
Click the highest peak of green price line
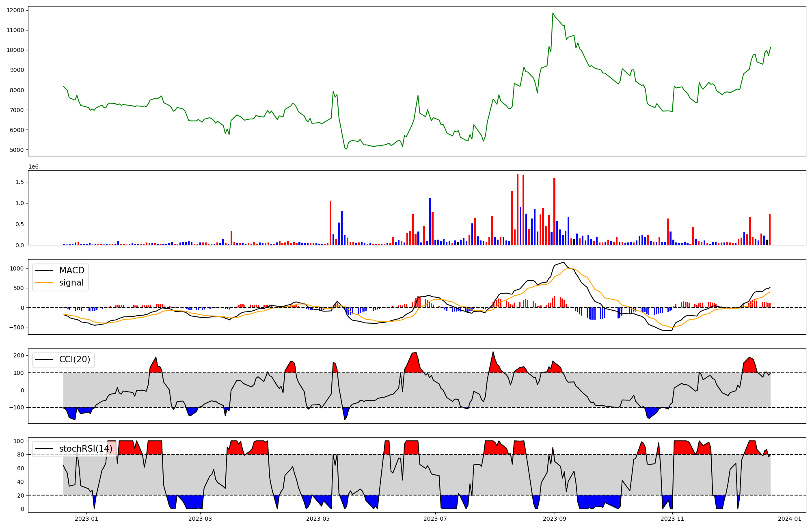[x=553, y=13]
